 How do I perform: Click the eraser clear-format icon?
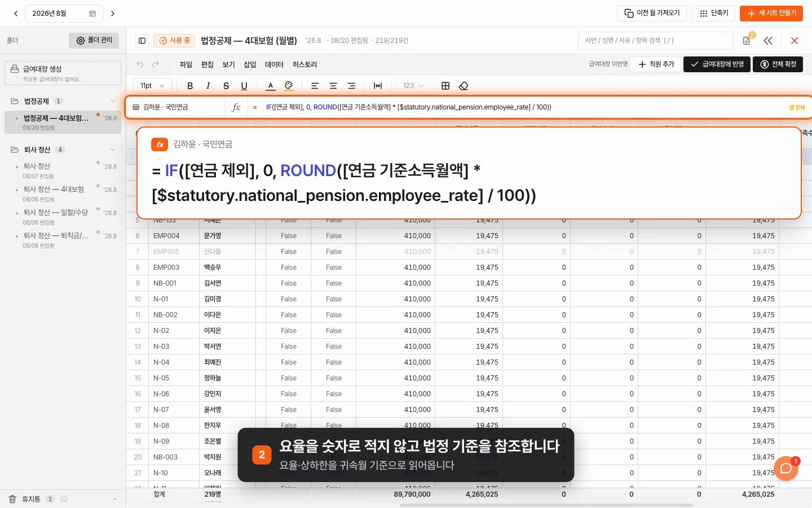click(464, 86)
